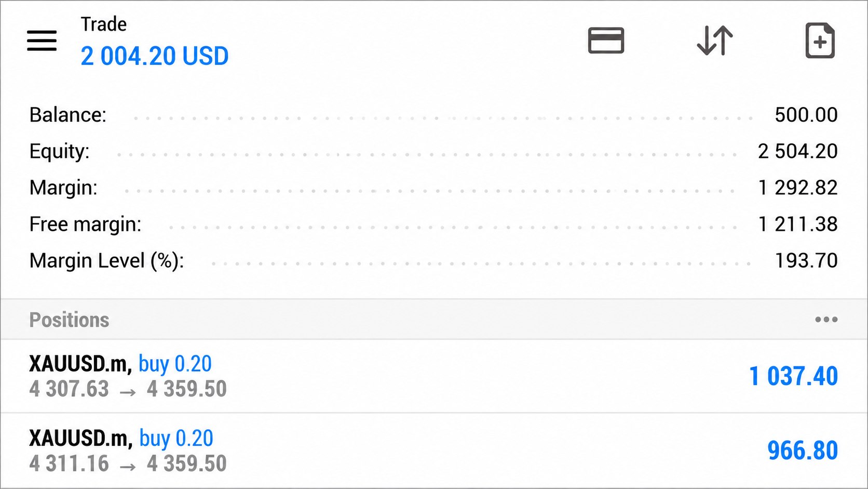Tap the 2 004.20 USD total profit
This screenshot has height=489, width=868.
pos(155,56)
